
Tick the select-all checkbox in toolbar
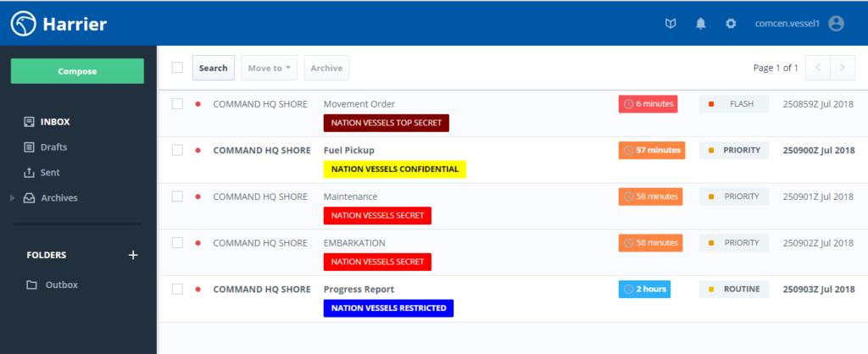177,68
